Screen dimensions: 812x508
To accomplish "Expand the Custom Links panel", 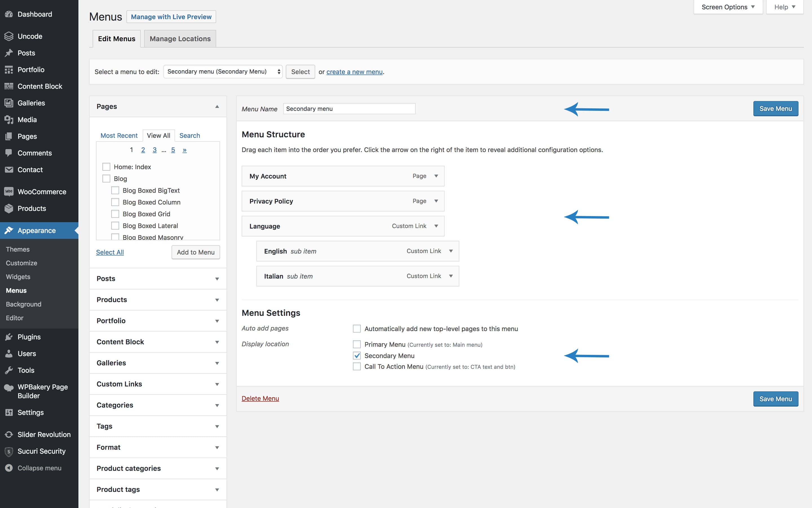I will pyautogui.click(x=217, y=384).
